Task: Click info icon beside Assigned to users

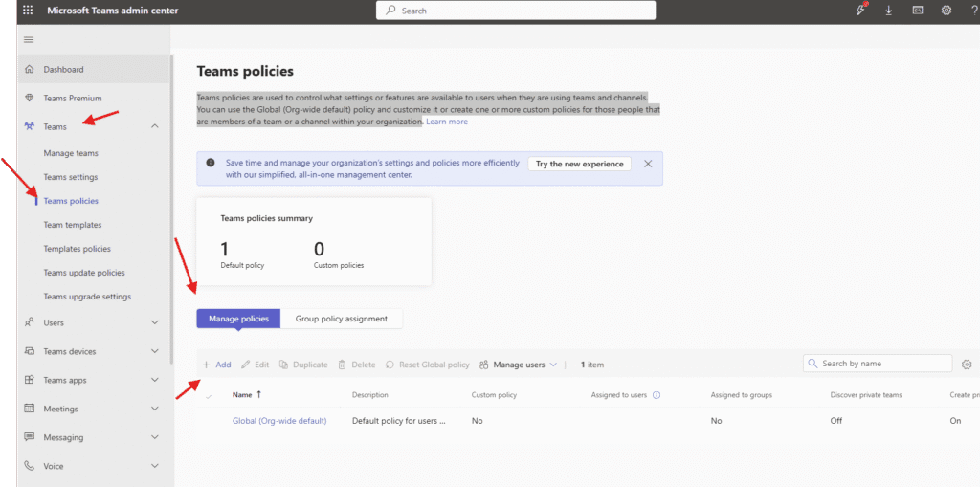Action: [x=657, y=394]
